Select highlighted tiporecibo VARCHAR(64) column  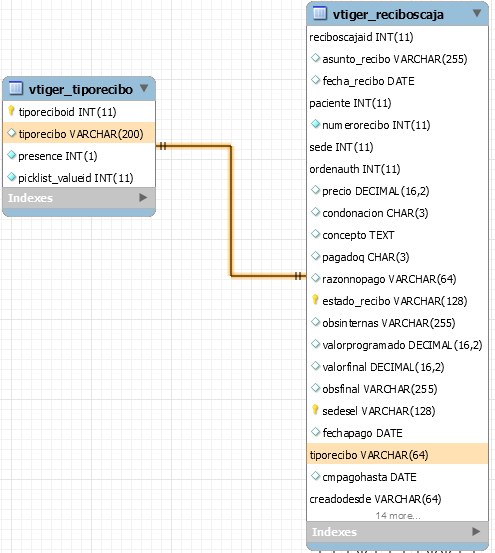point(397,455)
